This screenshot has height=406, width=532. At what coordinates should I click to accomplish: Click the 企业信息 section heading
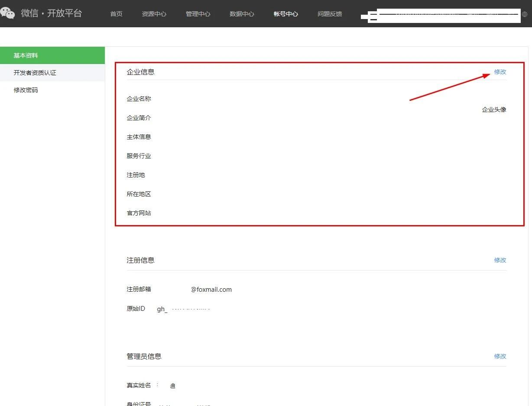click(x=140, y=72)
